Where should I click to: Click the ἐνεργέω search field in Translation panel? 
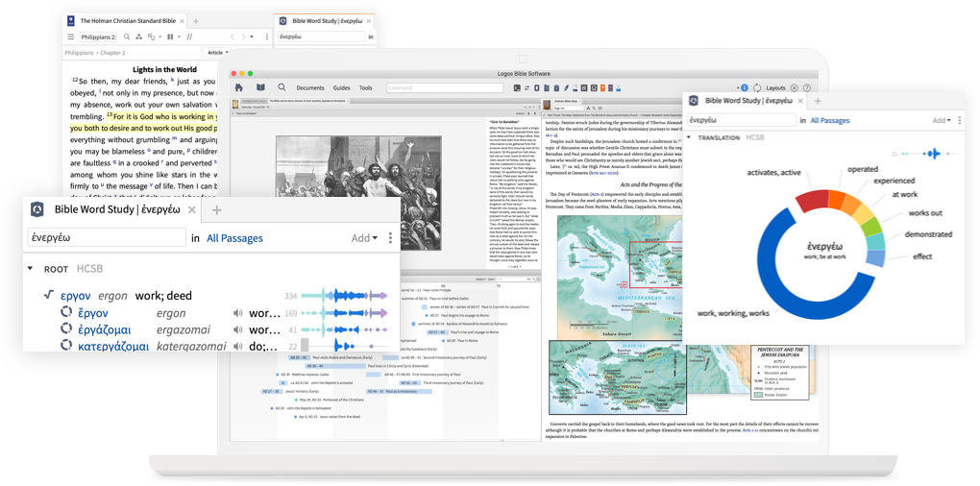(x=742, y=120)
